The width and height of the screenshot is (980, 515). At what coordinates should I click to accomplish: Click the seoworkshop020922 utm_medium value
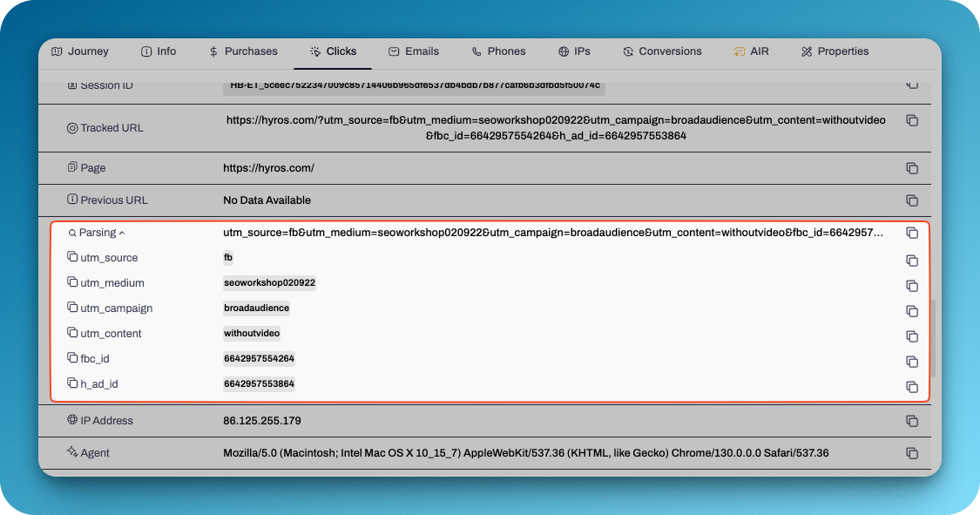pyautogui.click(x=269, y=283)
